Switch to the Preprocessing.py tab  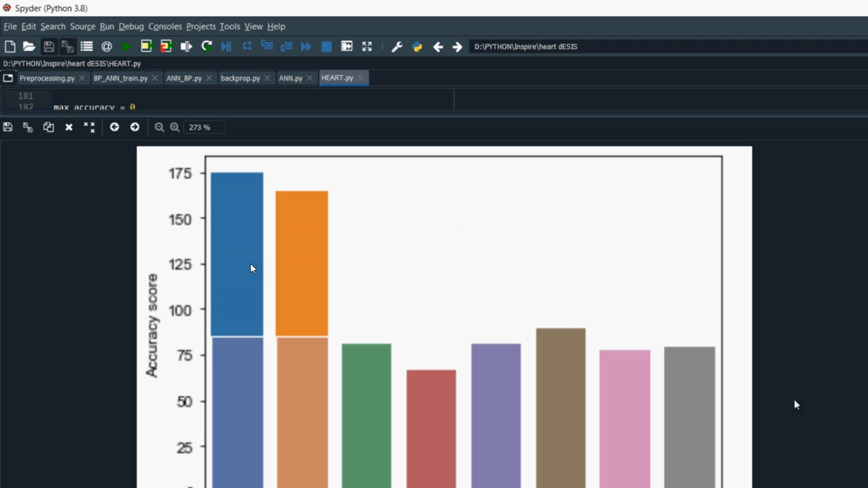click(x=47, y=78)
